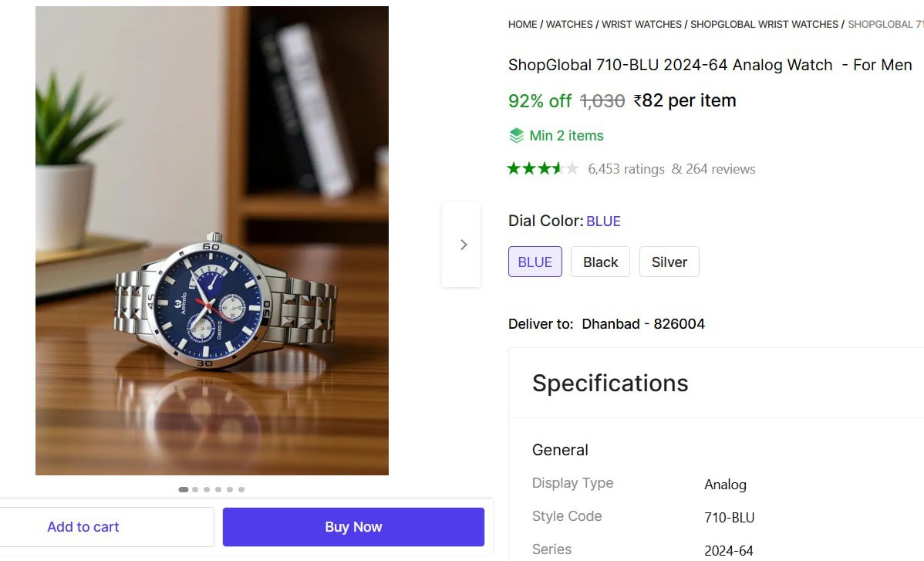Image resolution: width=924 pixels, height=561 pixels.
Task: Select the second carousel dot below the image
Action: pos(195,488)
